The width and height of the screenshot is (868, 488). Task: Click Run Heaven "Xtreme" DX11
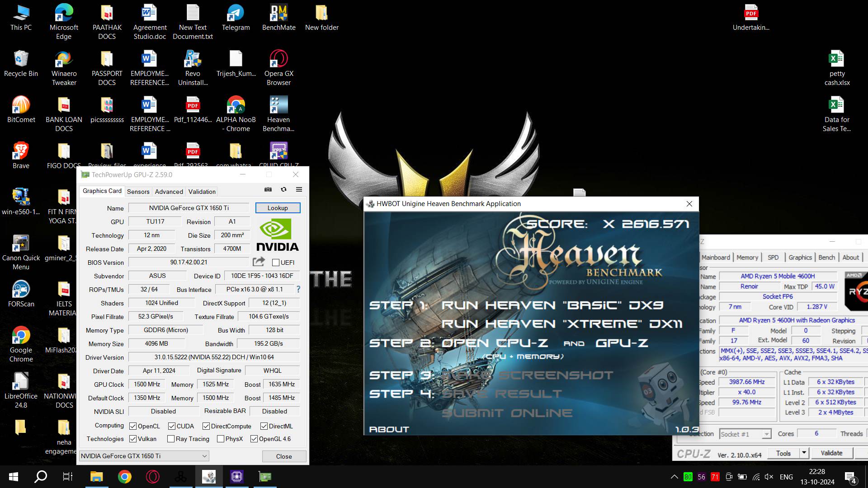pyautogui.click(x=561, y=324)
